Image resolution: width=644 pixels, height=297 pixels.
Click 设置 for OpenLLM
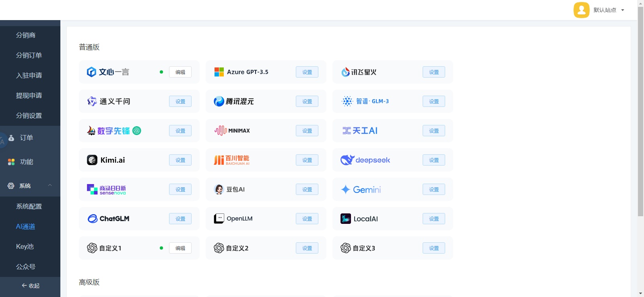307,219
